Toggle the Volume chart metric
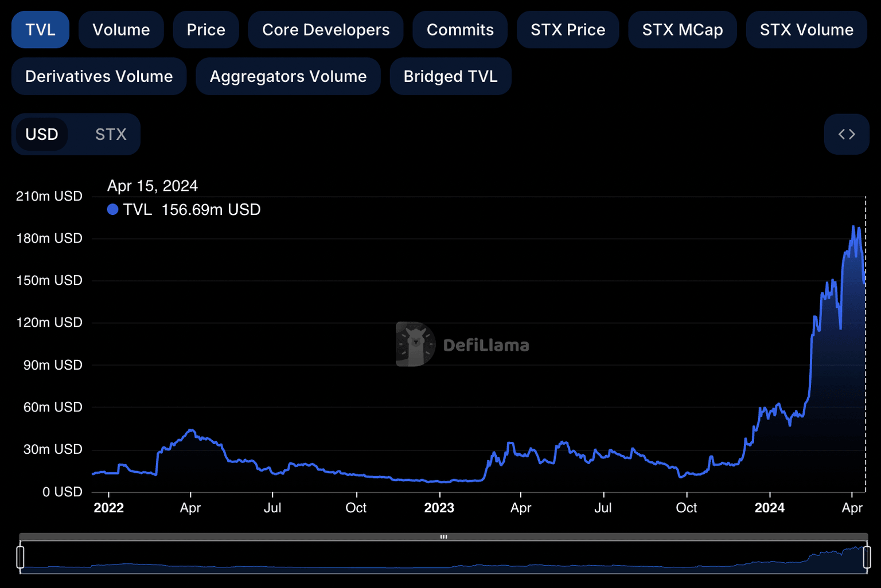The height and width of the screenshot is (588, 881). 121,30
